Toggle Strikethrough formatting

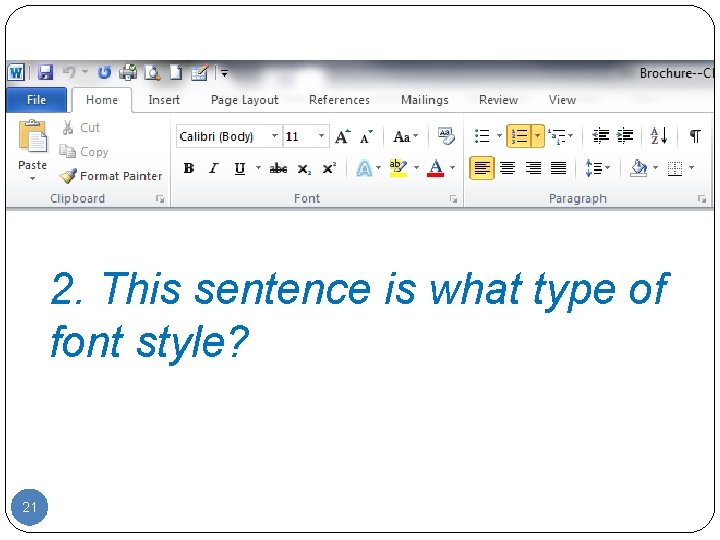pos(278,169)
